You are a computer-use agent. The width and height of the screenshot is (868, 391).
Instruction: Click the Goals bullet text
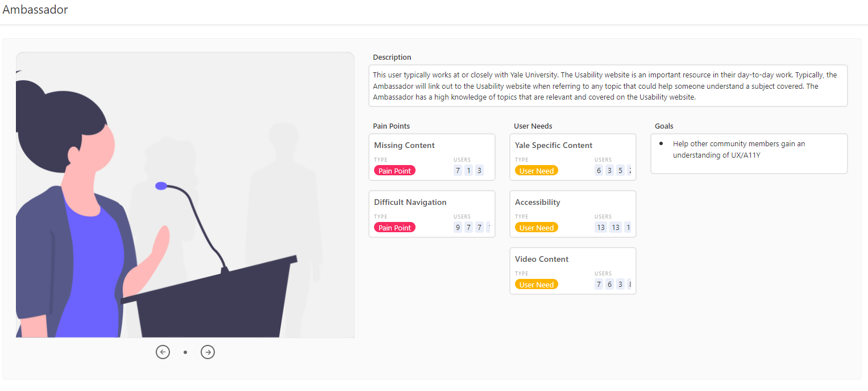[738, 149]
